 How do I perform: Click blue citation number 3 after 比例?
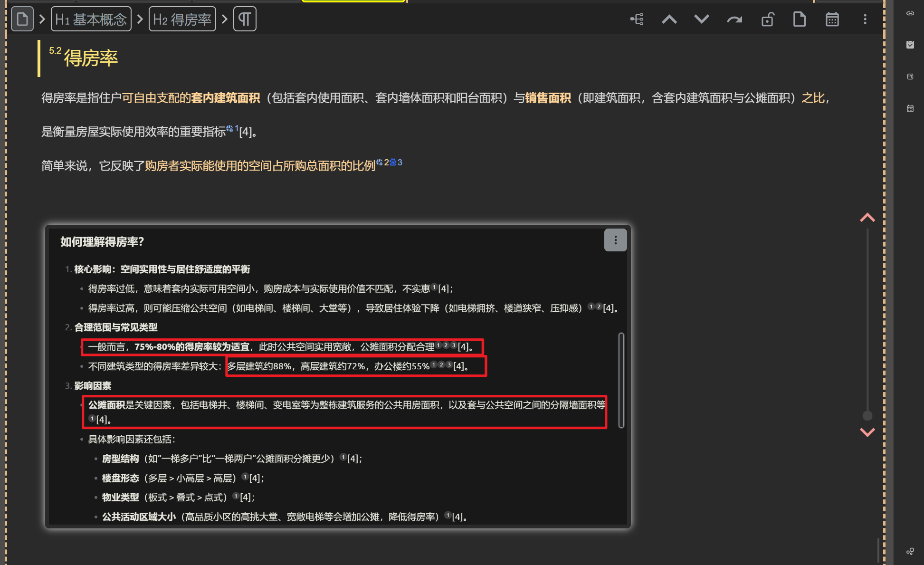tap(400, 163)
